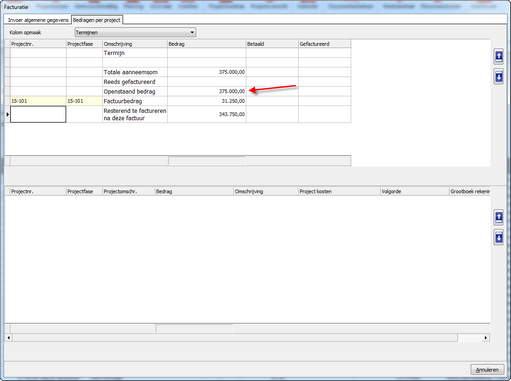Click the Betaald column header
Image resolution: width=511 pixels, height=381 pixels.
272,44
